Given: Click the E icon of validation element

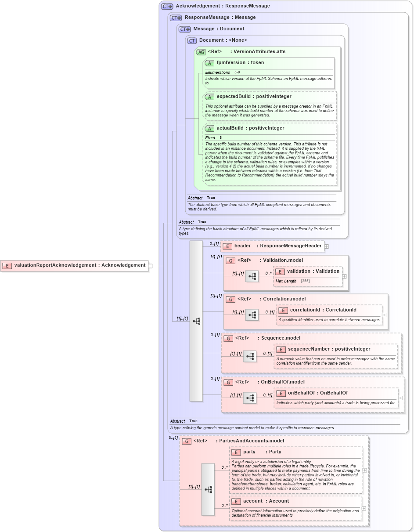Looking at the screenshot, I should (280, 271).
